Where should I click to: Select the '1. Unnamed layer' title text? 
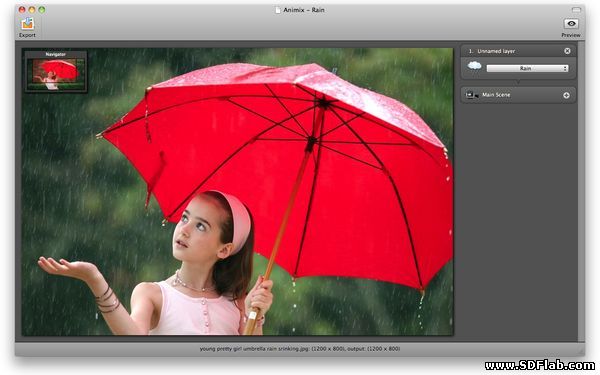(x=492, y=51)
